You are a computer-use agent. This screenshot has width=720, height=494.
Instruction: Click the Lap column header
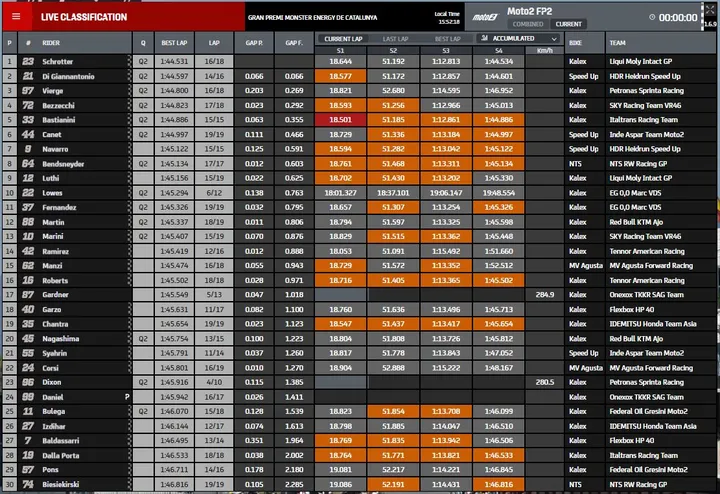(214, 43)
